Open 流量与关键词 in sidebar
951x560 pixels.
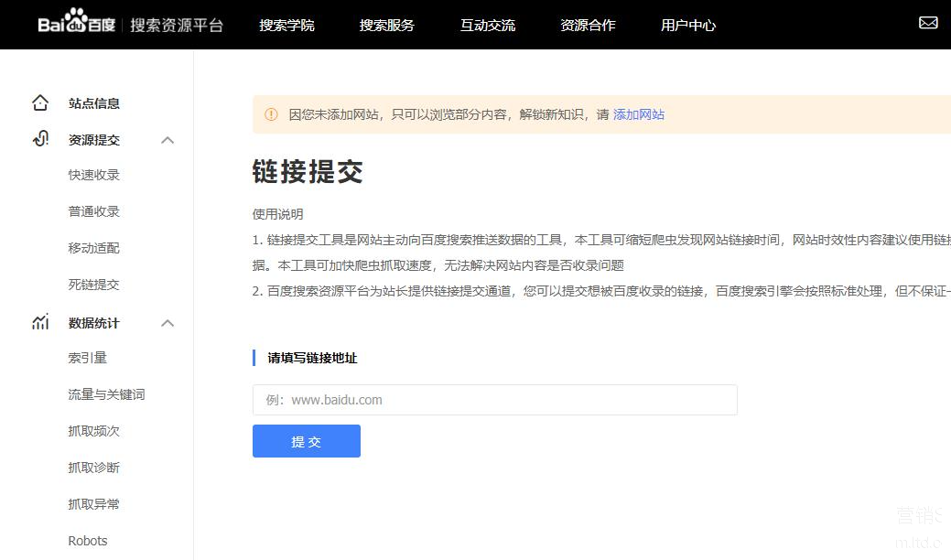point(106,394)
